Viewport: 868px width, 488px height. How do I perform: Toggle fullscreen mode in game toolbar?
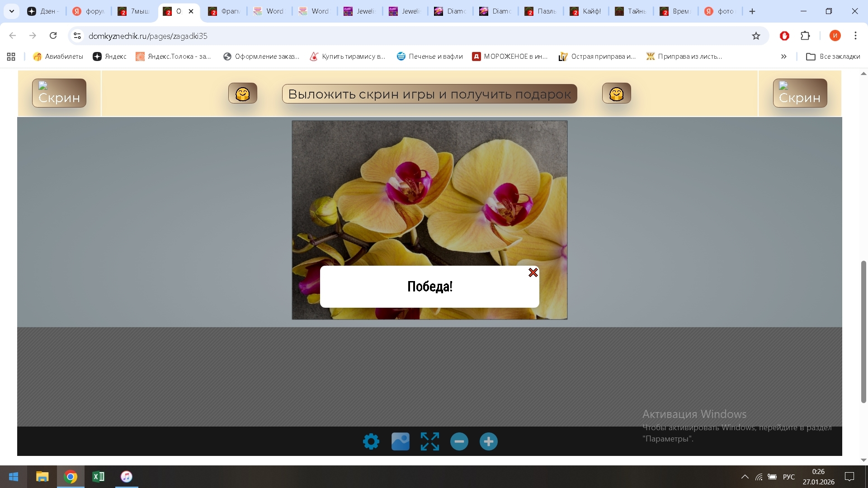coord(429,441)
